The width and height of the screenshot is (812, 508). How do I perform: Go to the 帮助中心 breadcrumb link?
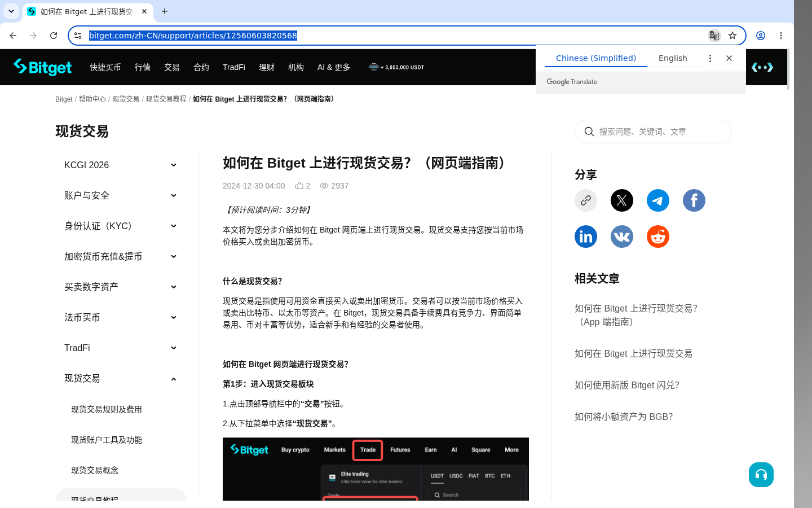point(92,99)
